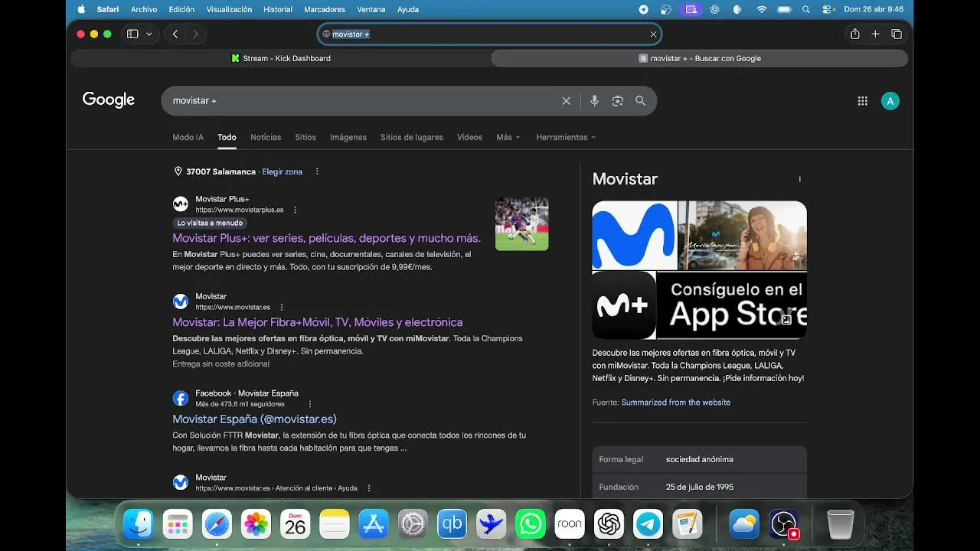Expand the sidebar dropdown chevron in Safari toolbar
Viewport: 980px width, 551px height.
[x=149, y=34]
